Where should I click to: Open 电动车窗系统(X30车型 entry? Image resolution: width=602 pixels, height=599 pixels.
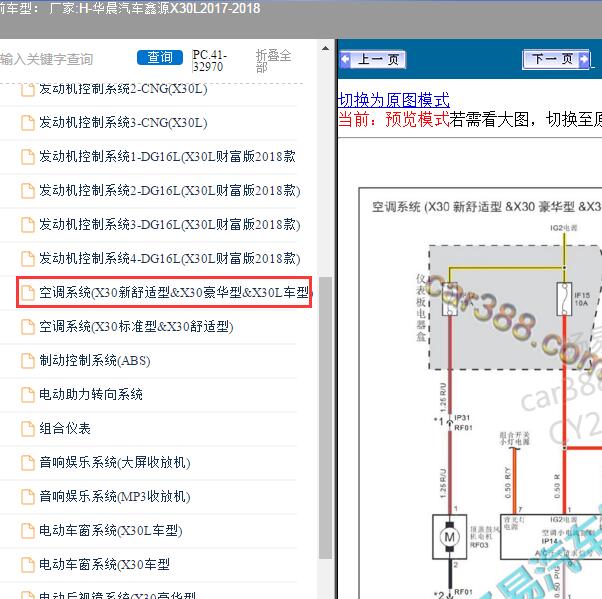104,564
